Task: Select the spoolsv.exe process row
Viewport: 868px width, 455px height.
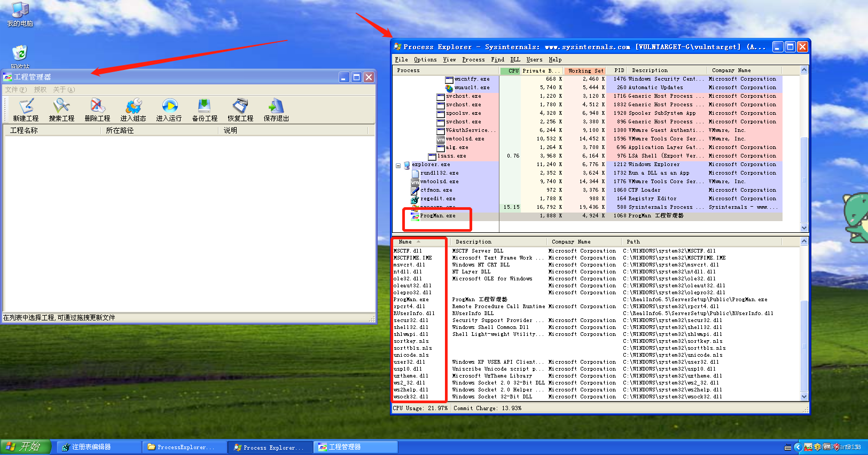Action: point(588,113)
